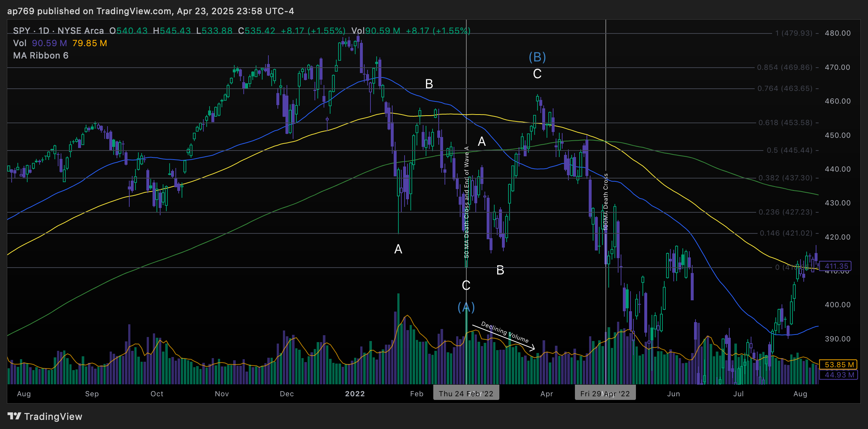Click the 'Feb' label on the time axis
This screenshot has width=868, height=429.
417,394
